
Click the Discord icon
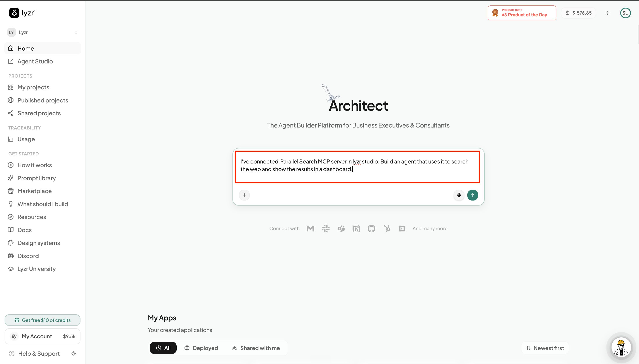10,256
